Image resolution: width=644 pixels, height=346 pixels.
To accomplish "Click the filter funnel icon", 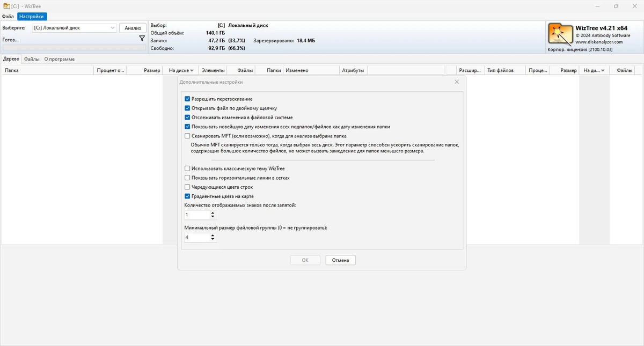I will [x=142, y=39].
